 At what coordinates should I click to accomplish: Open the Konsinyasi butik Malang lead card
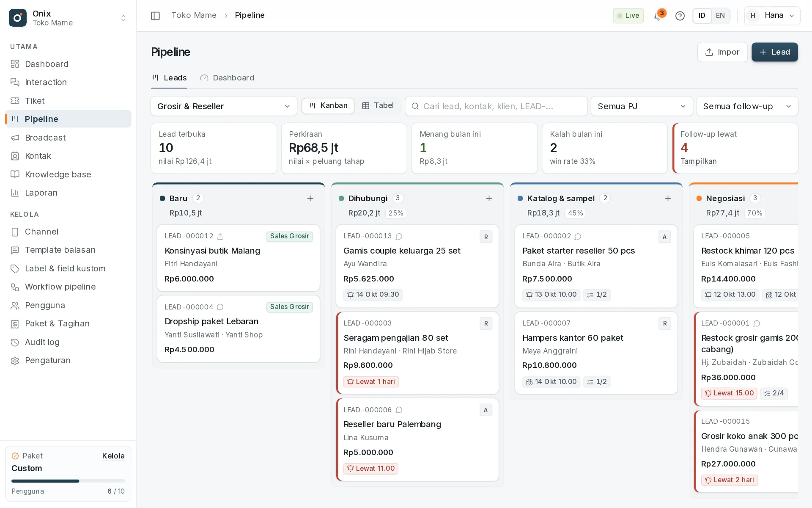[239, 258]
